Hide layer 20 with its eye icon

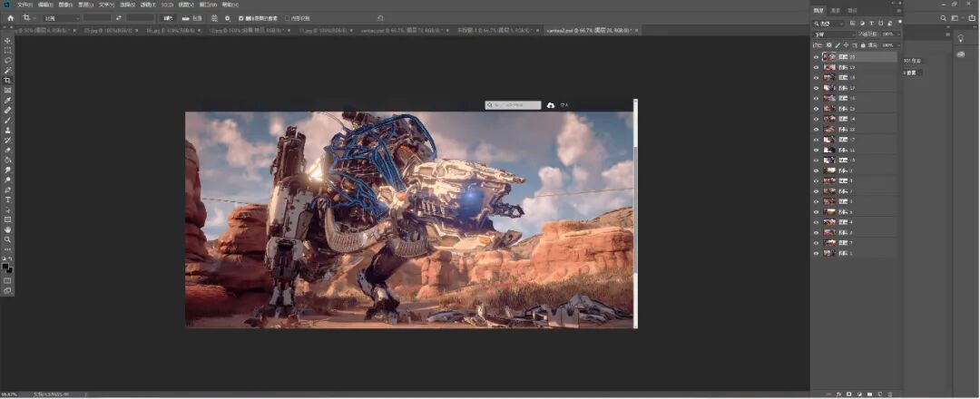point(816,57)
